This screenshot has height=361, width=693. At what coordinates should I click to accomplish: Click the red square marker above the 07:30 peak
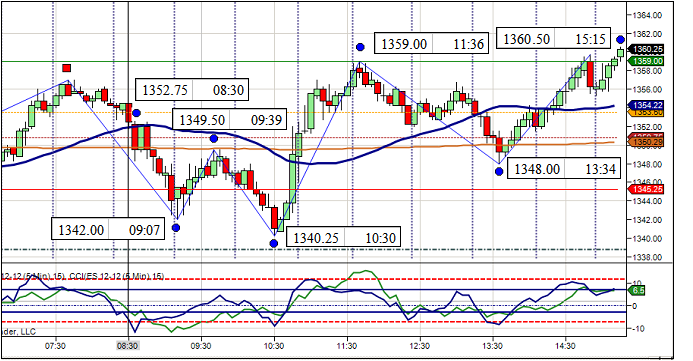tap(67, 68)
